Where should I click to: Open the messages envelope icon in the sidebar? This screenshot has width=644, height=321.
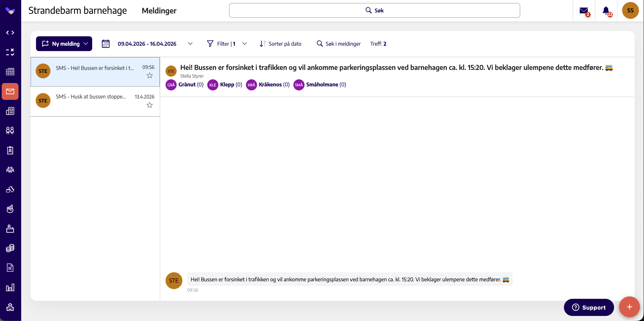[10, 91]
